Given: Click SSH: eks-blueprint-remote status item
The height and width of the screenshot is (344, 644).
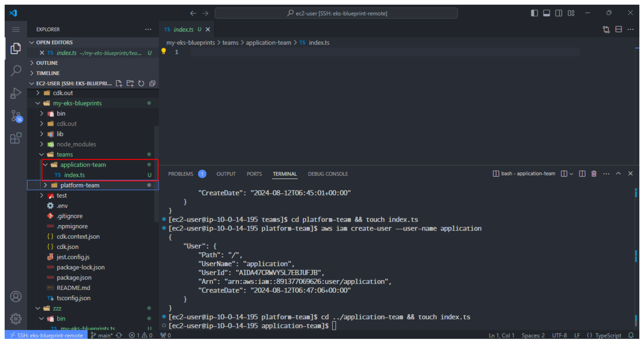Looking at the screenshot, I should pos(46,335).
